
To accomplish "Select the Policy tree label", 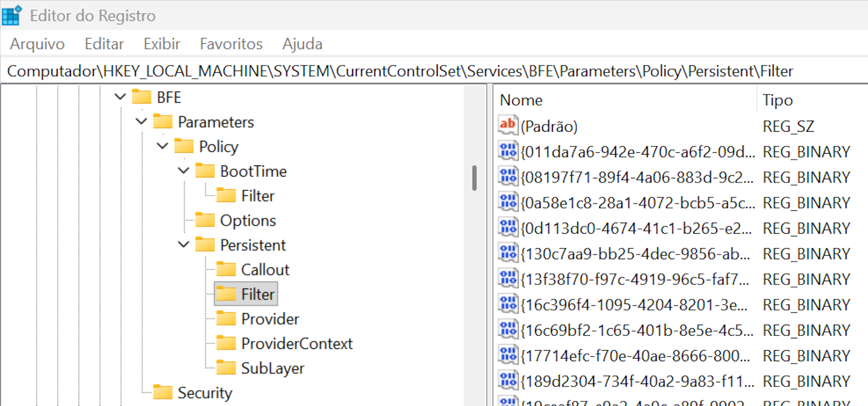I will coord(219,147).
